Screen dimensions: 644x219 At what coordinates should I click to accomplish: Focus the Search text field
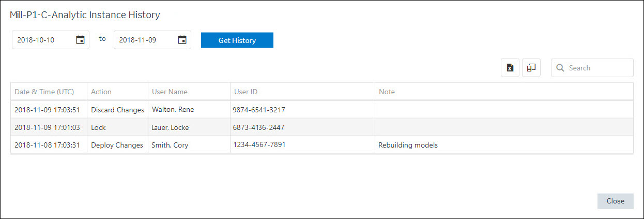coord(592,68)
